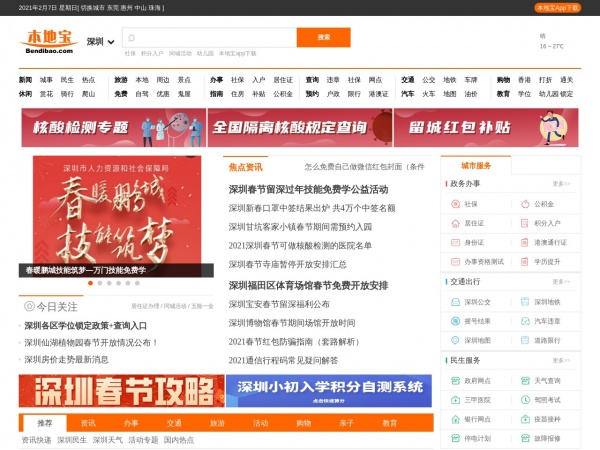The height and width of the screenshot is (450, 600).
Task: Click 深圳天气 under the tab bar
Action: (108, 440)
